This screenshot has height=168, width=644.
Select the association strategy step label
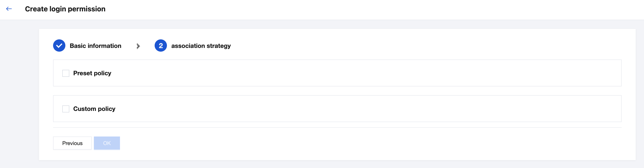click(x=201, y=46)
